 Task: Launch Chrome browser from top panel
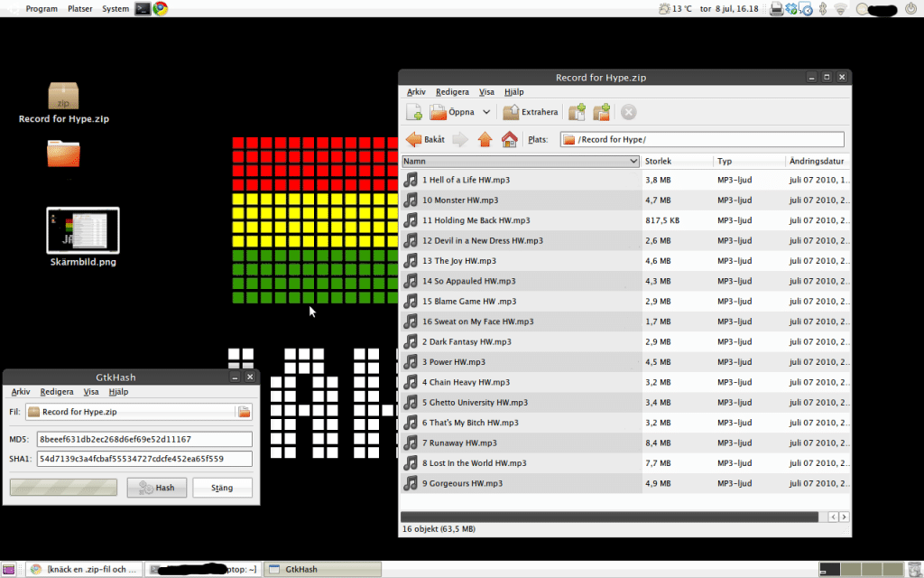[160, 9]
